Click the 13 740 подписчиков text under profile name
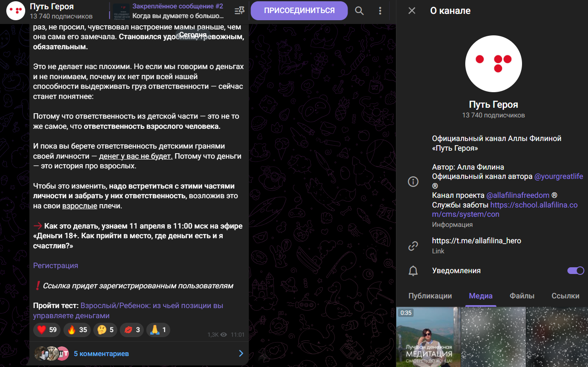Viewport: 588px width, 367px height. [x=493, y=115]
